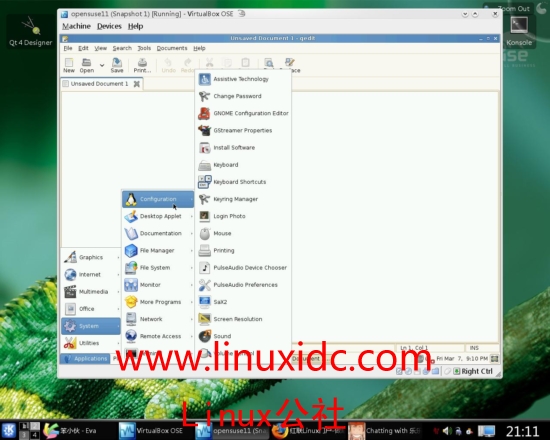550x440 pixels.
Task: Click 21:11 clock in taskbar
Action: coord(522,431)
